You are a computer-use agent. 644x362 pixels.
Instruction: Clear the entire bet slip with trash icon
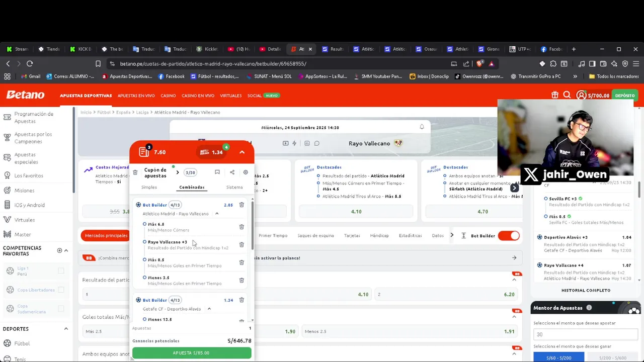click(135, 172)
